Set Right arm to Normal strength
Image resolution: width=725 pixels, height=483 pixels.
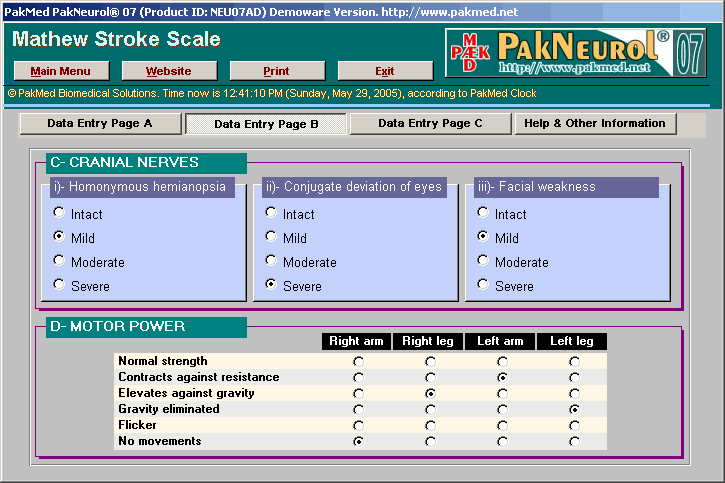pyautogui.click(x=358, y=361)
